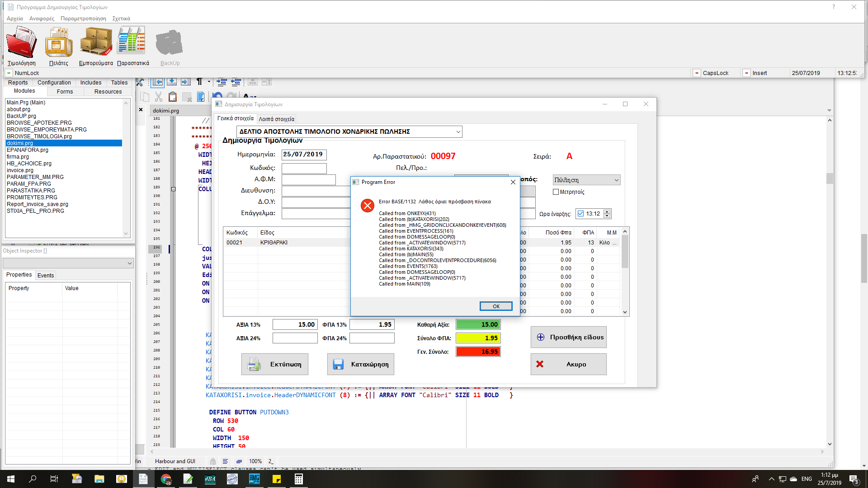This screenshot has width=868, height=488.
Task: Click the increase indent icon
Action: 222,82
